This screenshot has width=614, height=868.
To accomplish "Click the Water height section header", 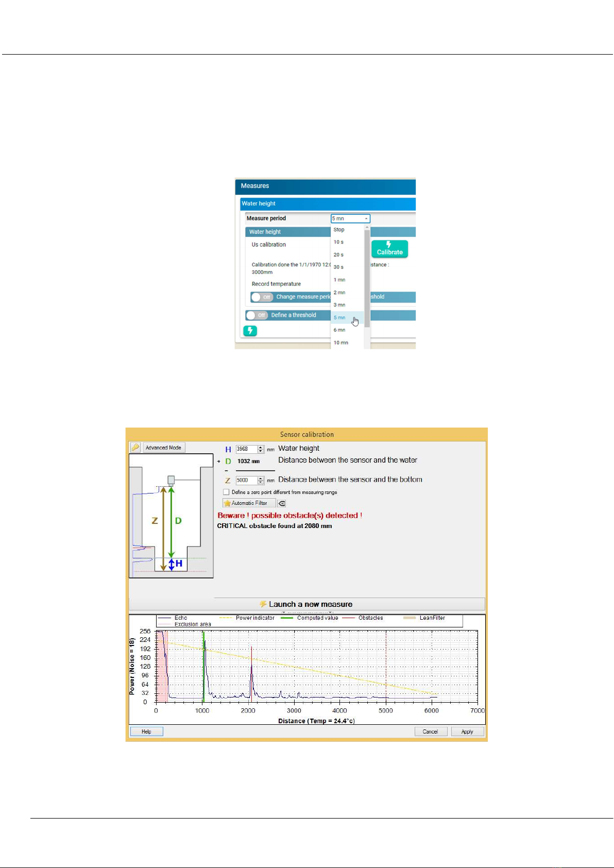I will pos(328,203).
